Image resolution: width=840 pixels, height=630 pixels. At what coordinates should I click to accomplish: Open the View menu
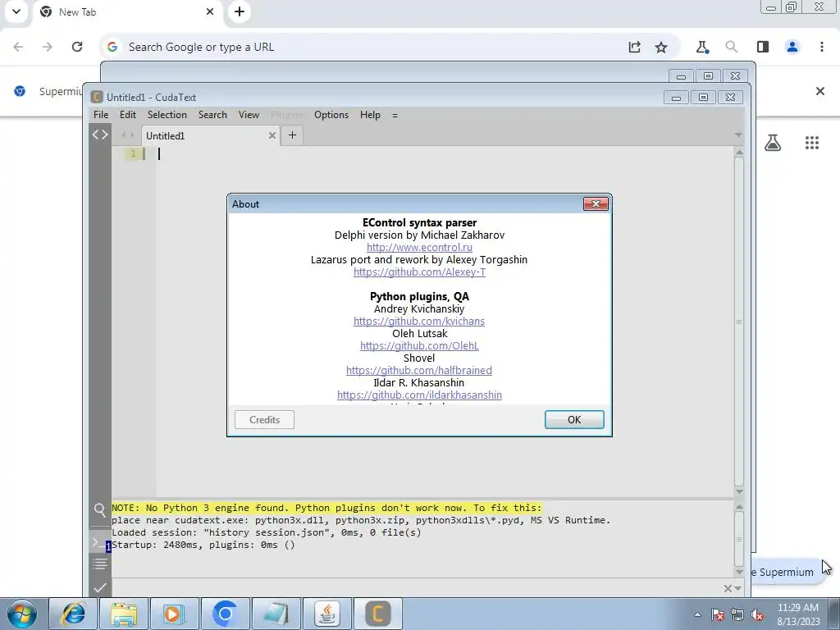pos(249,115)
